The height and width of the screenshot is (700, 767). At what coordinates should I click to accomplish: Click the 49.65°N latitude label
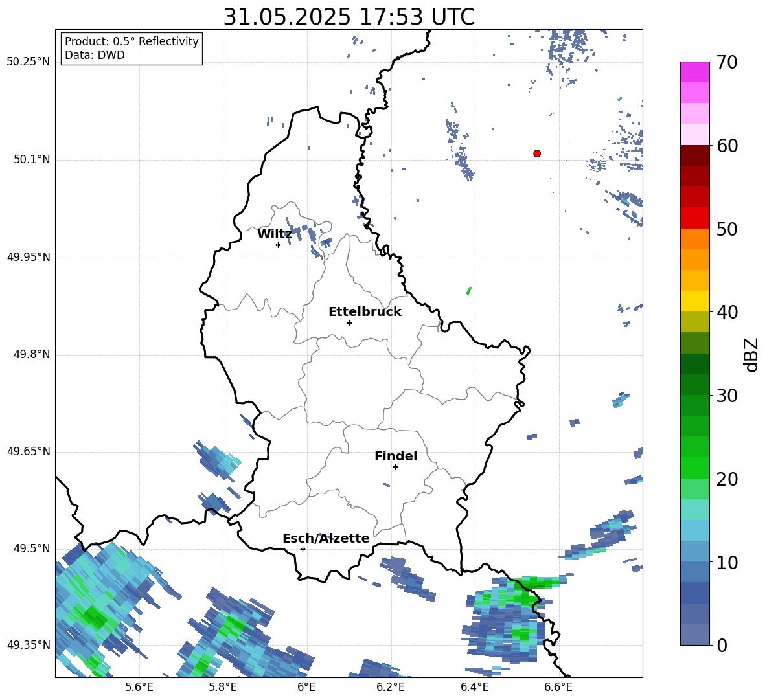point(29,451)
